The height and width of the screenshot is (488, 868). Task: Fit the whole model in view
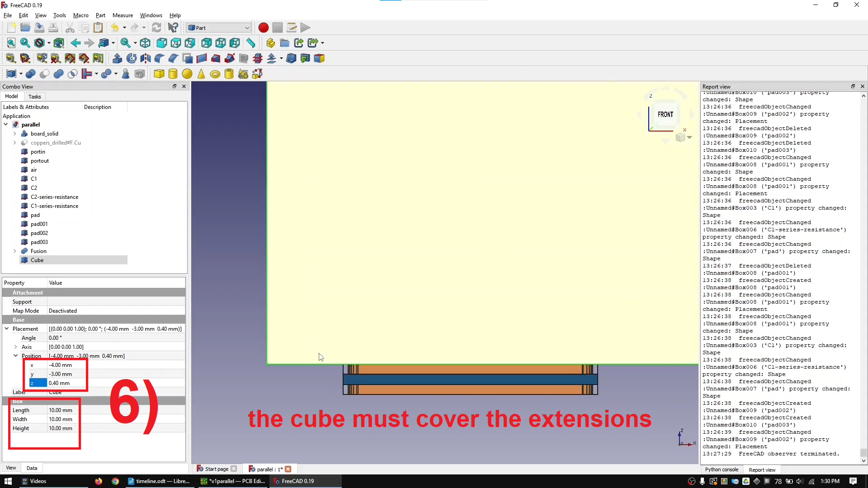tap(11, 43)
